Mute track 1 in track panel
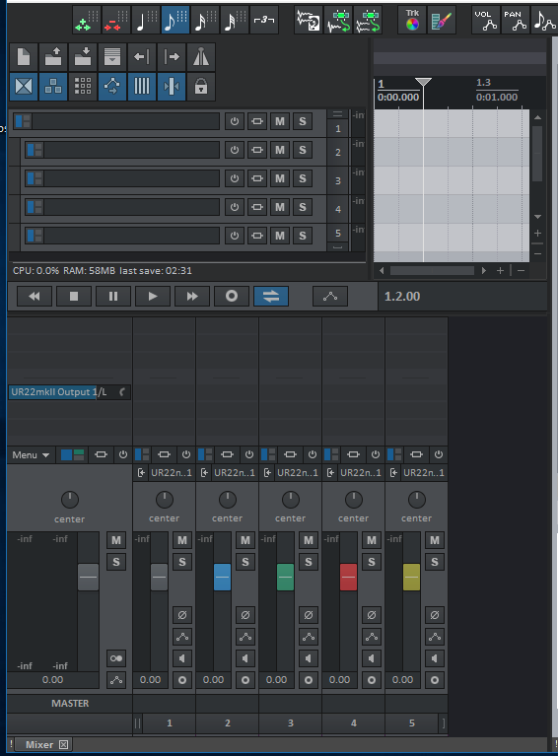The image size is (558, 756). tap(280, 121)
